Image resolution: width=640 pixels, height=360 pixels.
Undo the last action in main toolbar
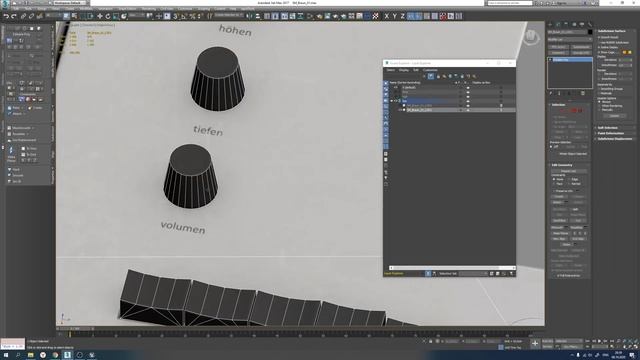6,16
